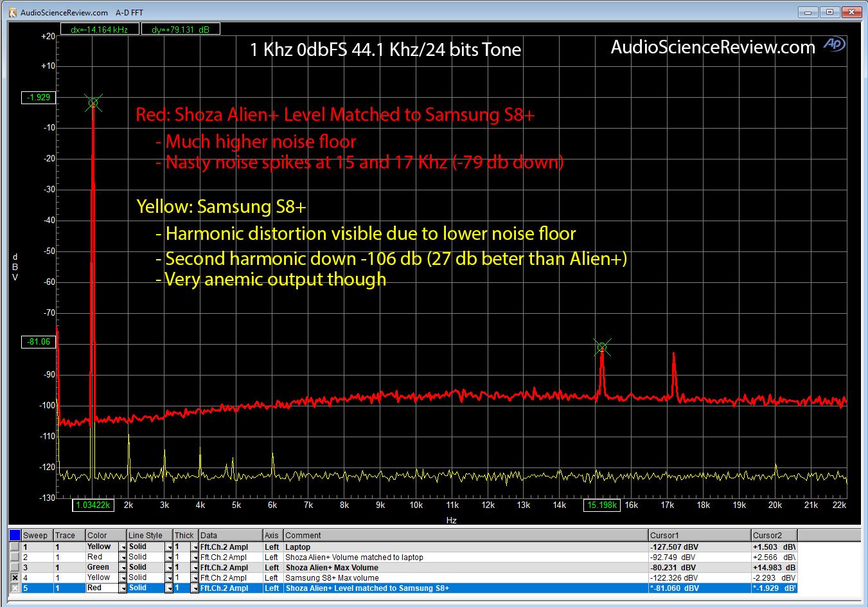Click the Cursor2 column header

pyautogui.click(x=774, y=535)
